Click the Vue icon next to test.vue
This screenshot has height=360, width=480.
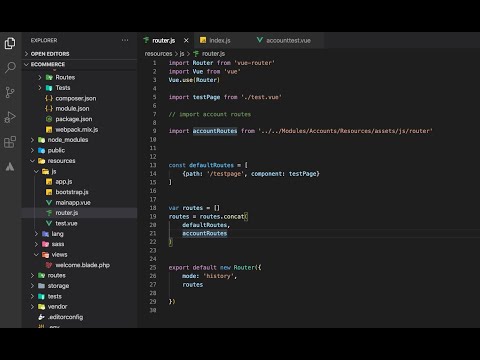[49, 223]
